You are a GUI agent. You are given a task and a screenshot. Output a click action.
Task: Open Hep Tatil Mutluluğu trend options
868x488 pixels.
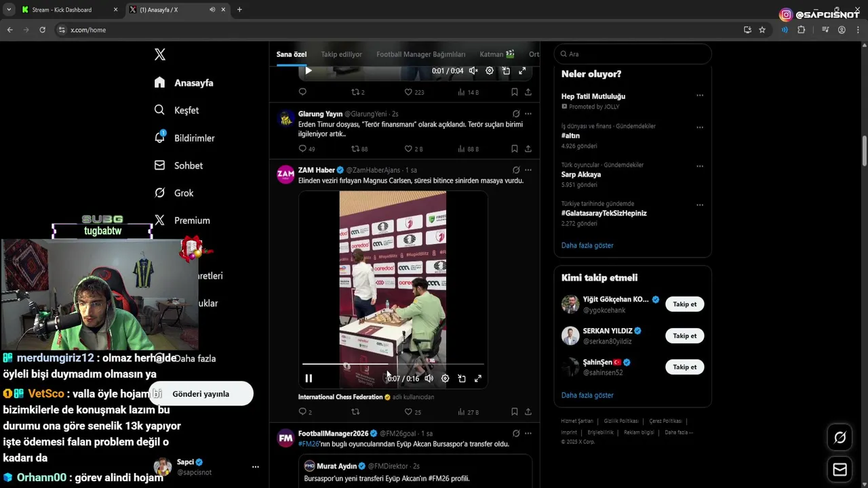point(700,96)
